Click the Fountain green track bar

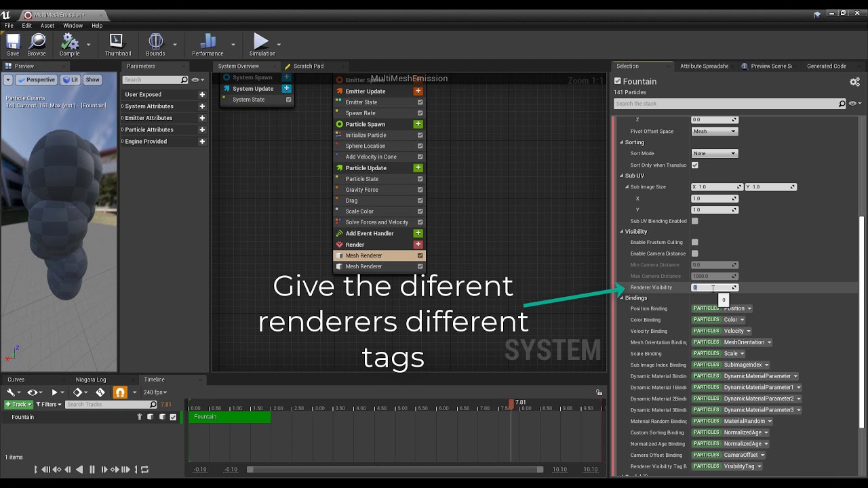[x=229, y=417]
